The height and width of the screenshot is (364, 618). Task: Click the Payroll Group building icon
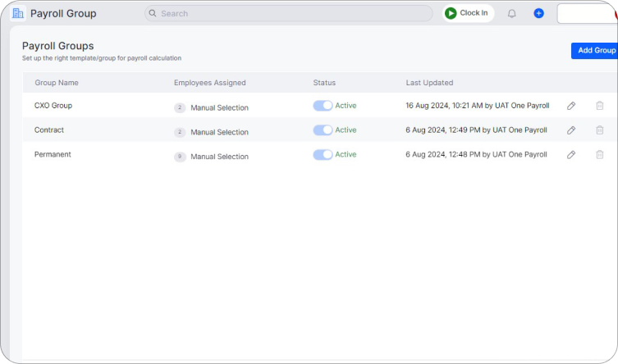(18, 13)
